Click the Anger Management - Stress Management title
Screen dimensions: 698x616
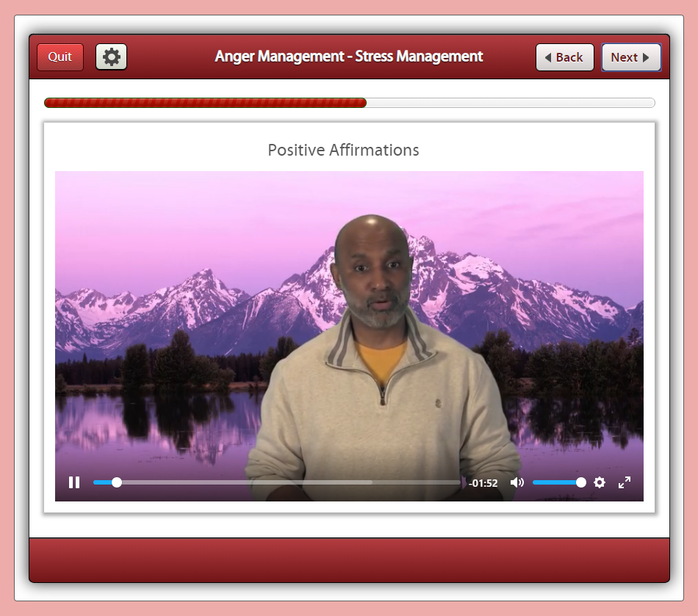[x=349, y=57]
